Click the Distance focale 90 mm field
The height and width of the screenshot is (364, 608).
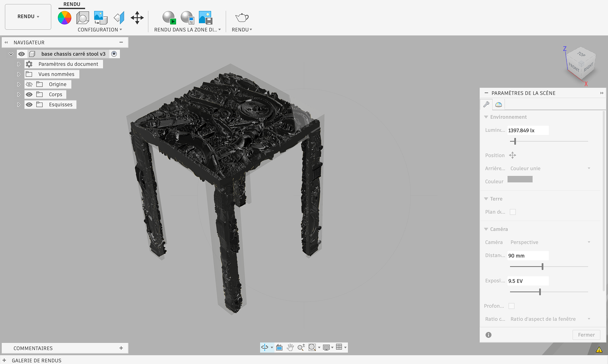pos(528,256)
